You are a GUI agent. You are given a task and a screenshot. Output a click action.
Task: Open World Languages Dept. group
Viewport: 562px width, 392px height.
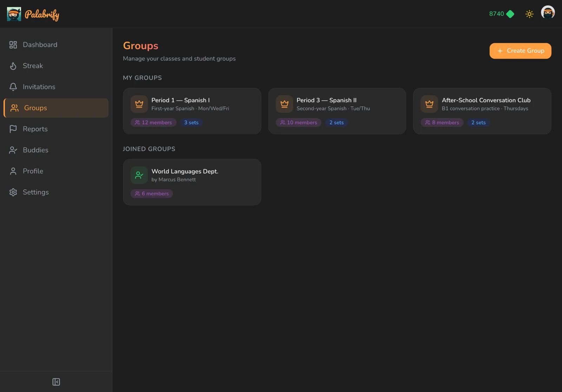192,182
